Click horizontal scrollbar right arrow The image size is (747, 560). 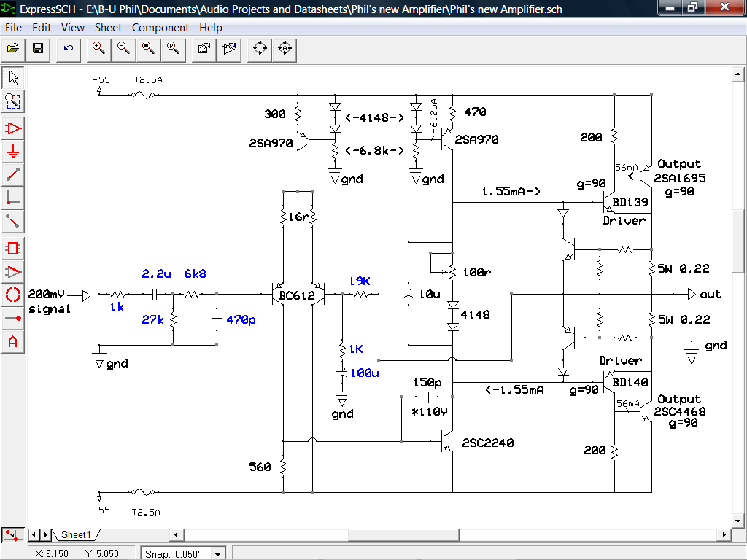pos(724,534)
